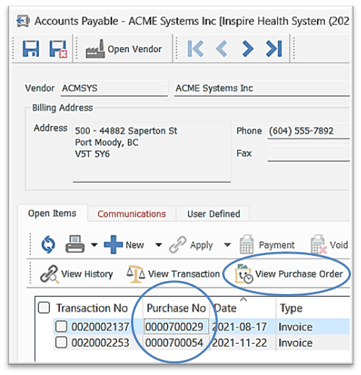Screen dimensions: 361x375
Task: Click the empty Fax field
Action: click(308, 154)
